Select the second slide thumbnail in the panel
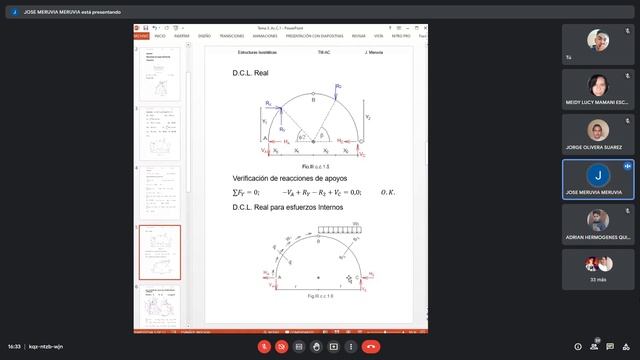Viewport: 640px width, 360px height. [x=160, y=134]
